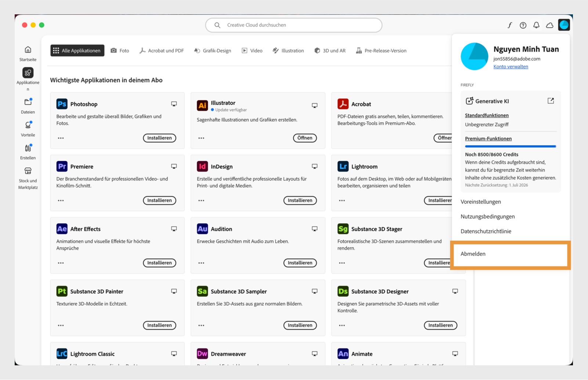This screenshot has height=380, width=588.
Task: Click the profile avatar in top bar
Action: click(x=564, y=25)
